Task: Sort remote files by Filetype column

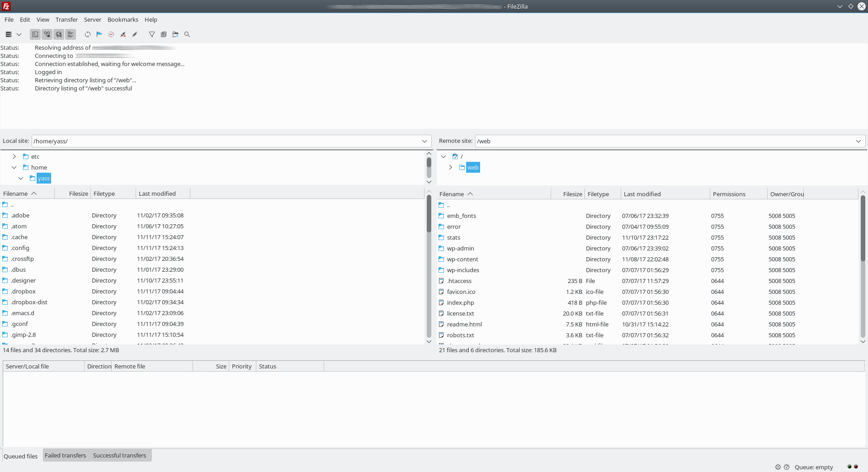Action: click(x=603, y=194)
